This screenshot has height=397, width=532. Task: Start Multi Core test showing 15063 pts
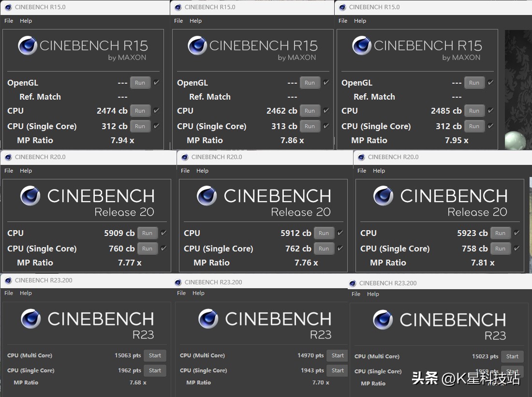tap(155, 355)
